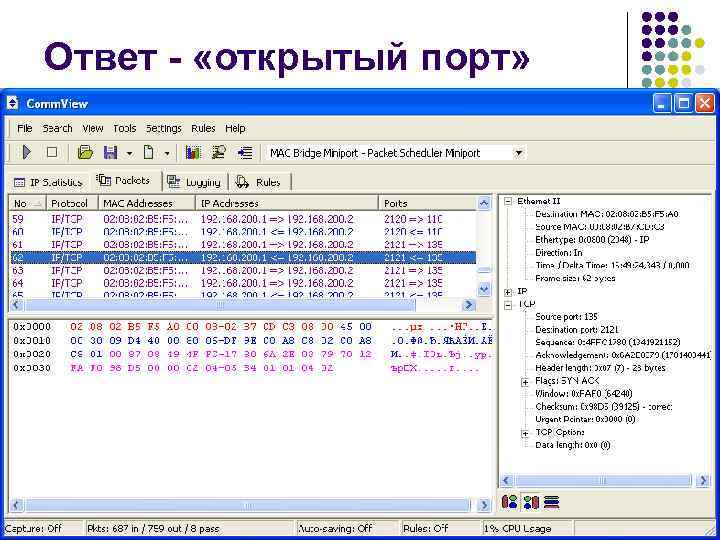Sort by IP Addresses column header

[x=287, y=203]
